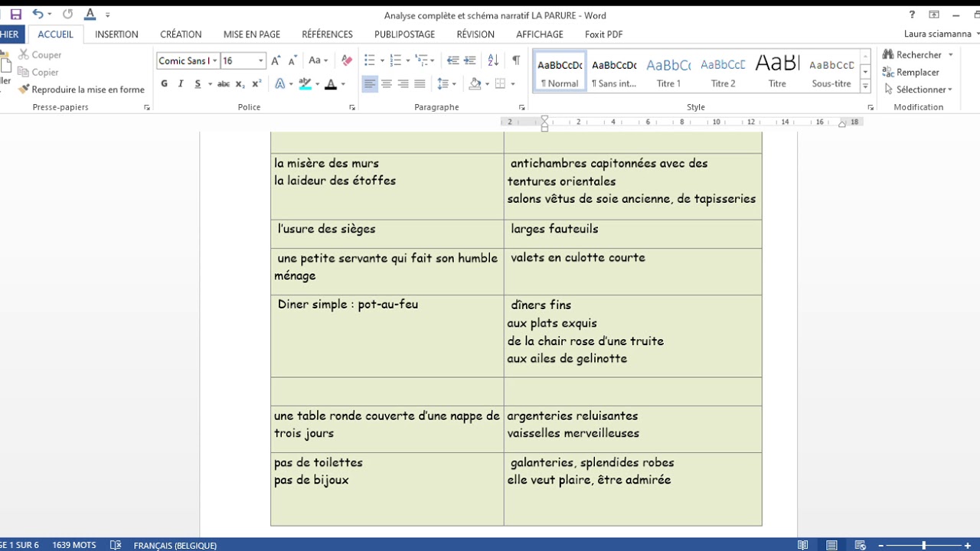This screenshot has width=980, height=551.
Task: Toggle italic formatting
Action: click(181, 84)
